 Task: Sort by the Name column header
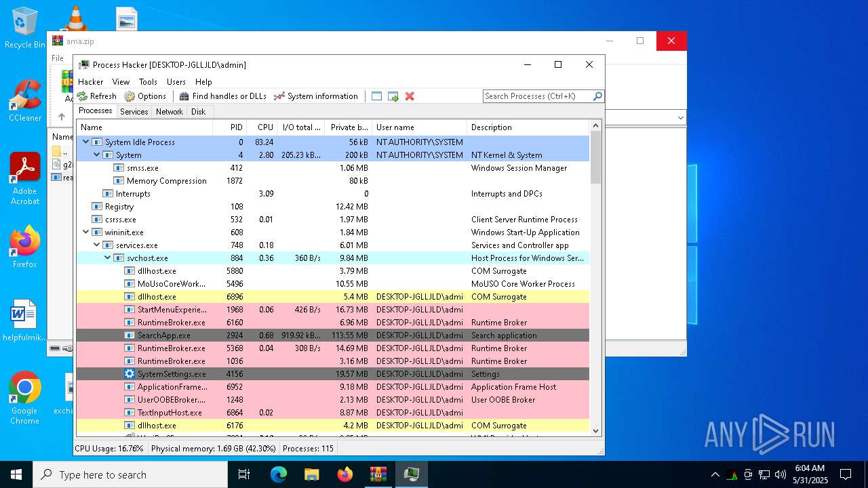144,127
